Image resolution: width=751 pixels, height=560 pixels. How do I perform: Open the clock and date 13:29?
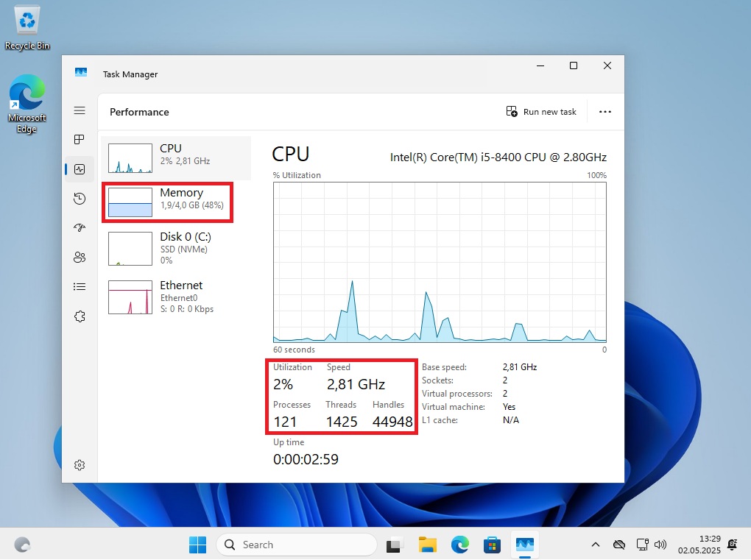tap(699, 545)
